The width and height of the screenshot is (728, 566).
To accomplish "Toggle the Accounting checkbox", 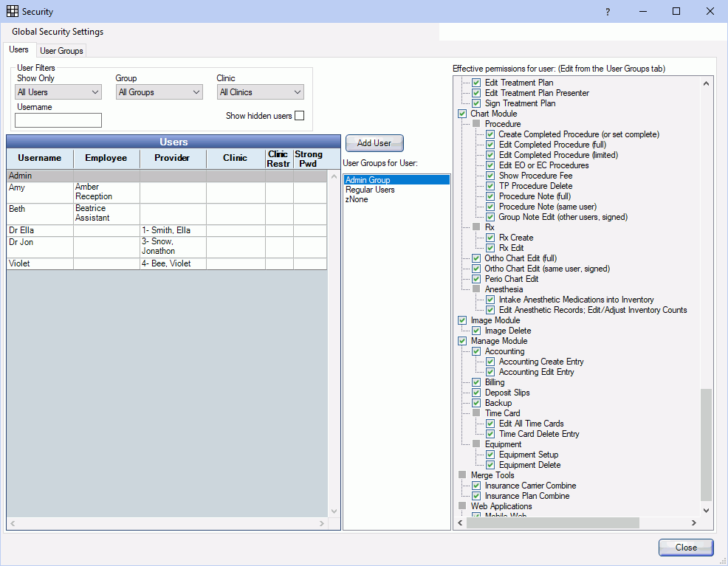I will tap(476, 351).
